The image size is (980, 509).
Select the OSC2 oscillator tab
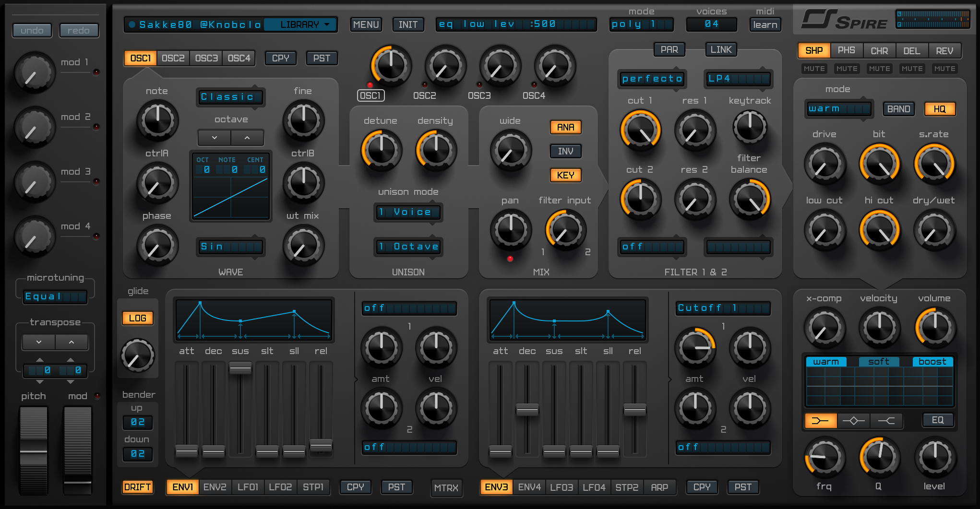point(173,58)
